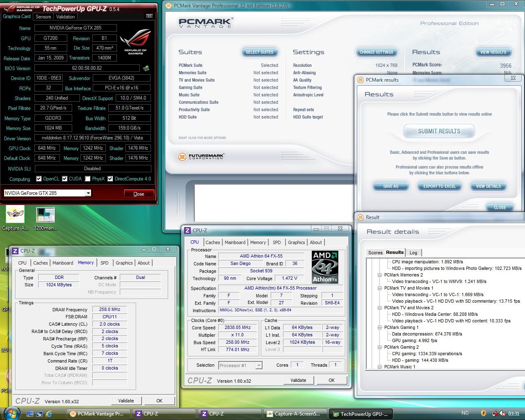Viewport: 525px width, 420px height.
Task: Click the Capture-A-ScreenShot taskbar button
Action: pos(295,414)
